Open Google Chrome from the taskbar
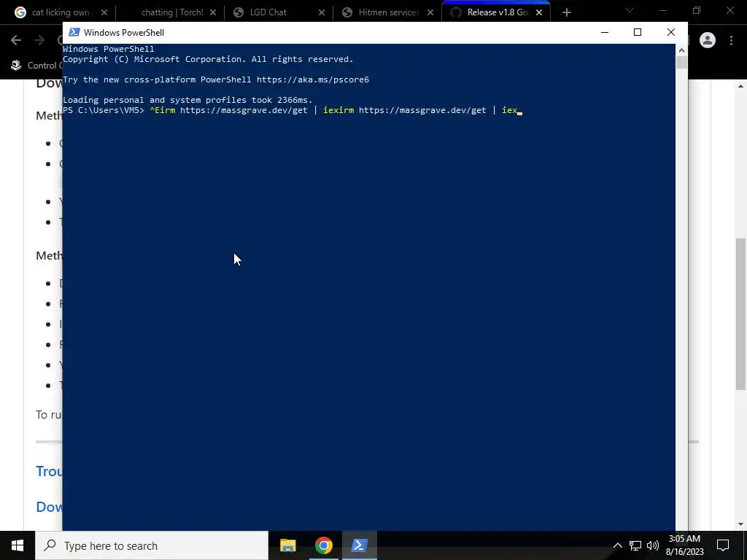747x560 pixels. coord(323,545)
